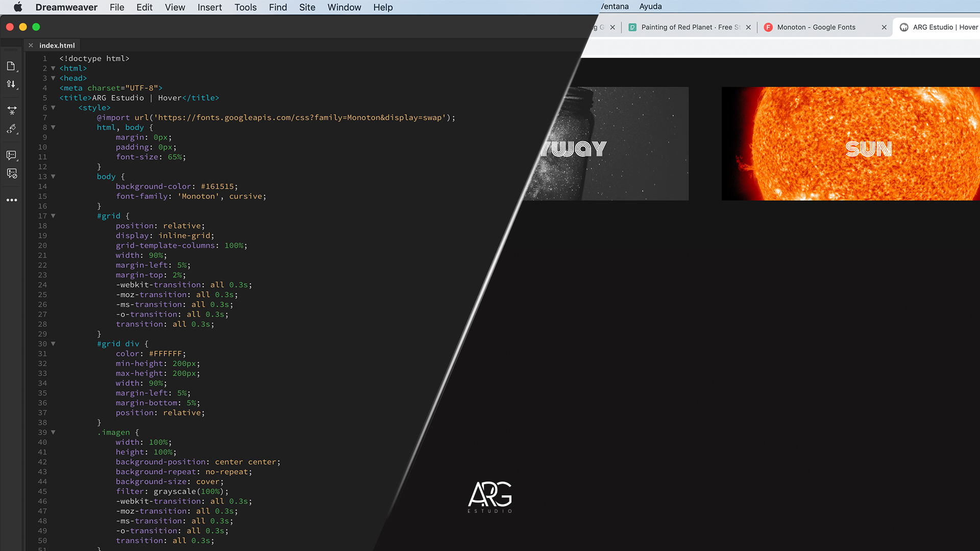Click the background-repeat: no-repeat declaration
This screenshot has width=980, height=551.
click(x=184, y=472)
